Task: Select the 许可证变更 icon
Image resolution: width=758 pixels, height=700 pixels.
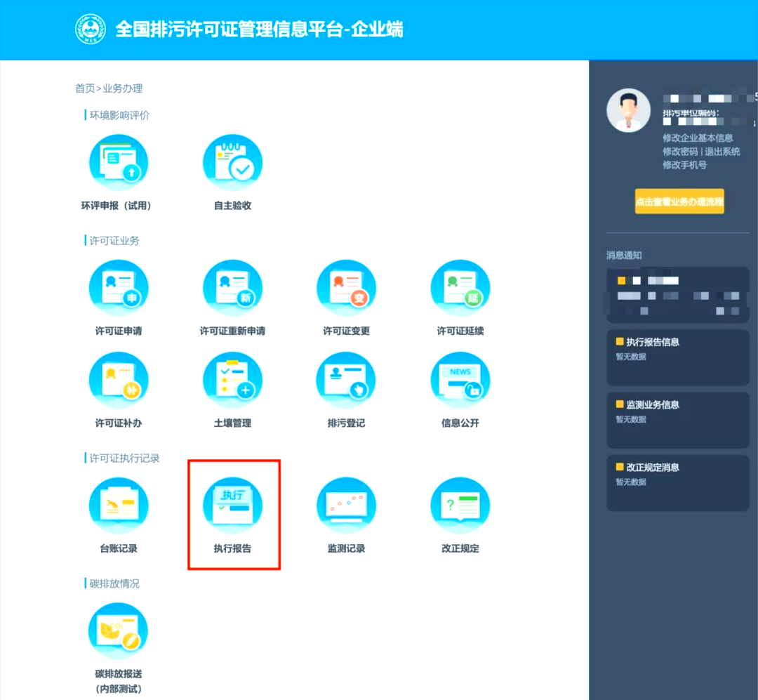Action: pos(346,289)
